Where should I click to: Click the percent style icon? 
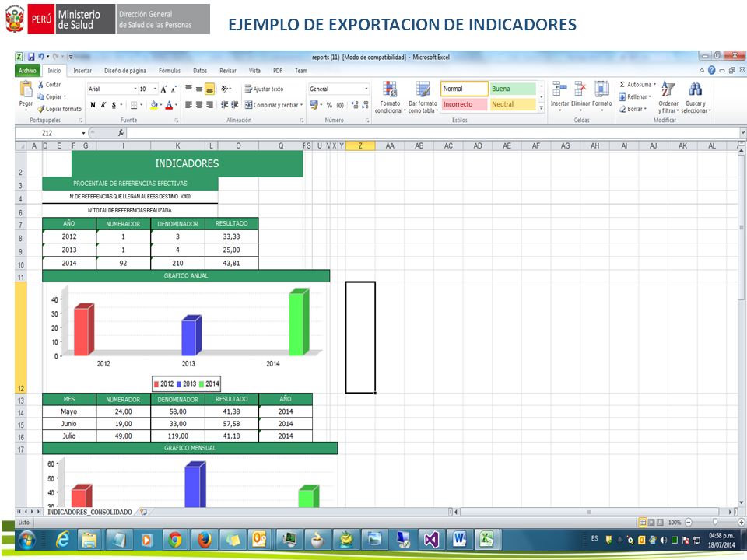coord(329,105)
